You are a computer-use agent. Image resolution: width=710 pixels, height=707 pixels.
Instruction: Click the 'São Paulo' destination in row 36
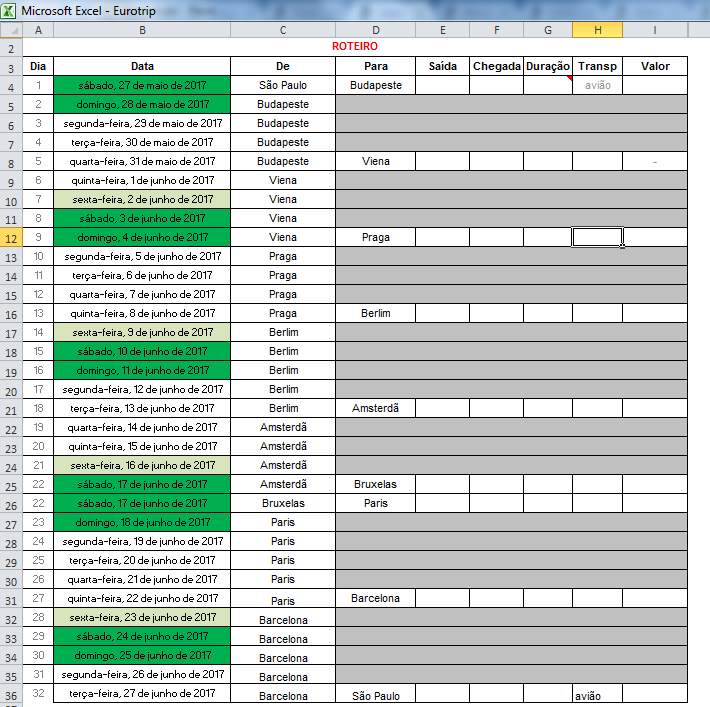pos(375,694)
